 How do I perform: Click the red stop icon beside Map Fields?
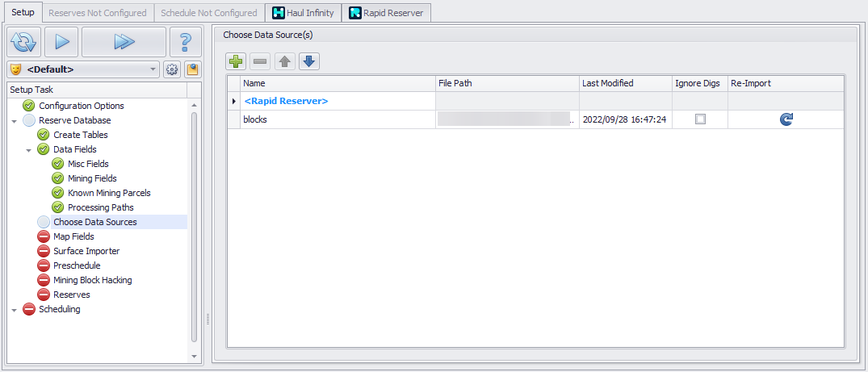[43, 236]
